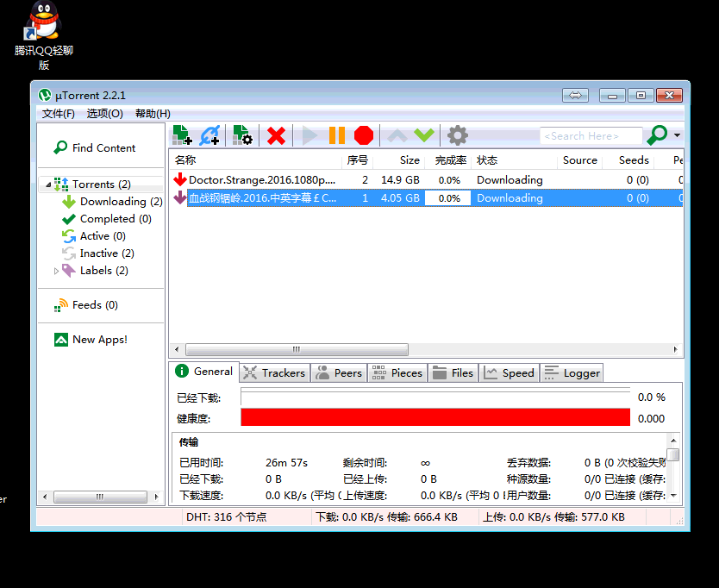Click sidebar scroll left arrow

[x=45, y=497]
